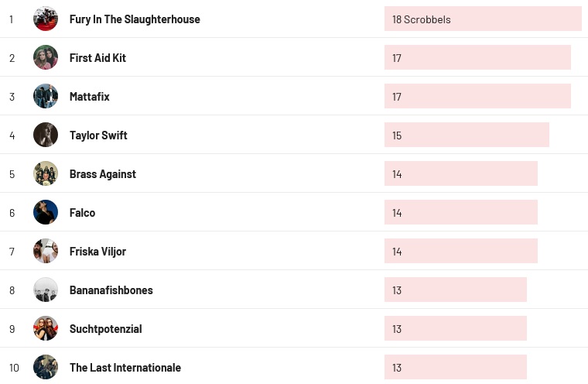This screenshot has width=588, height=384.
Task: Open First Aid Kit avatar image
Action: click(46, 57)
